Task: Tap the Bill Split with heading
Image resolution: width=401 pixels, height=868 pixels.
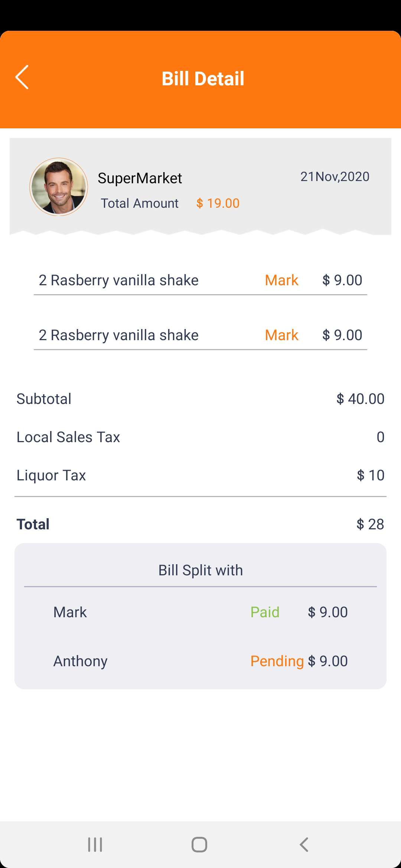Action: point(200,570)
